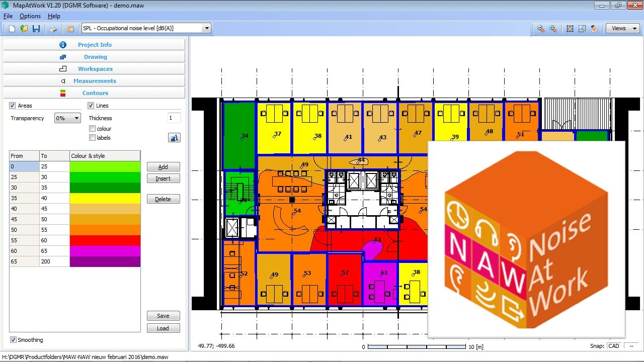
Task: Collapse the Contours panel header
Action: pos(94,93)
